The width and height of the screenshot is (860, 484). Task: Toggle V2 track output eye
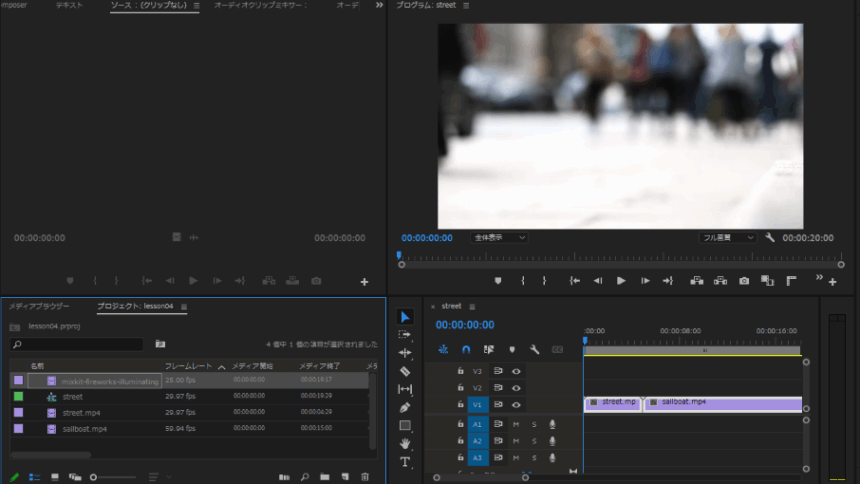516,388
